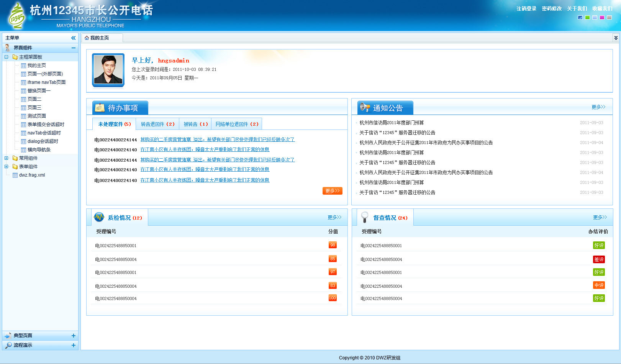Viewport: 621px width, 364px height.
Task: Open first case link 电00224400224144
Action: (x=217, y=140)
